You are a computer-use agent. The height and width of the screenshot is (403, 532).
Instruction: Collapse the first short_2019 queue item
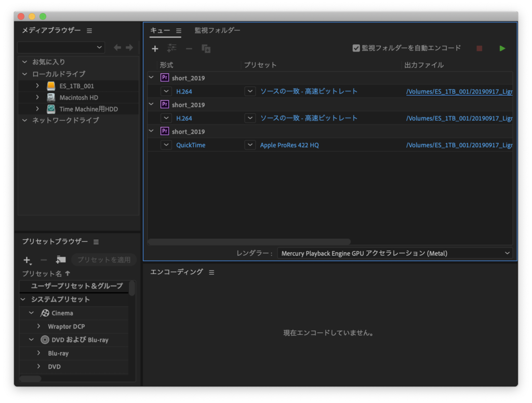pos(151,77)
